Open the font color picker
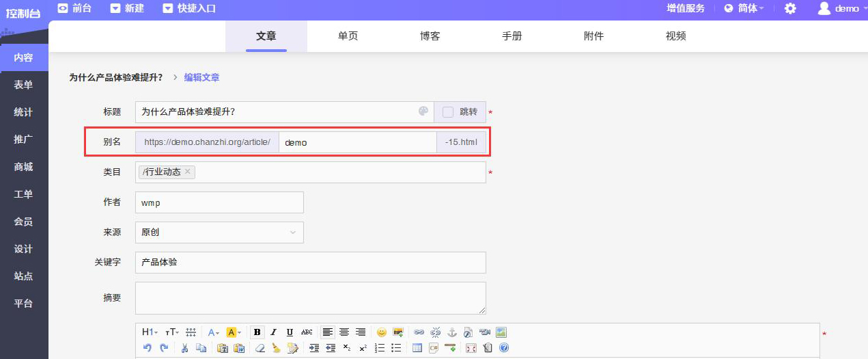Viewport: 868px width, 359px height. [x=214, y=332]
